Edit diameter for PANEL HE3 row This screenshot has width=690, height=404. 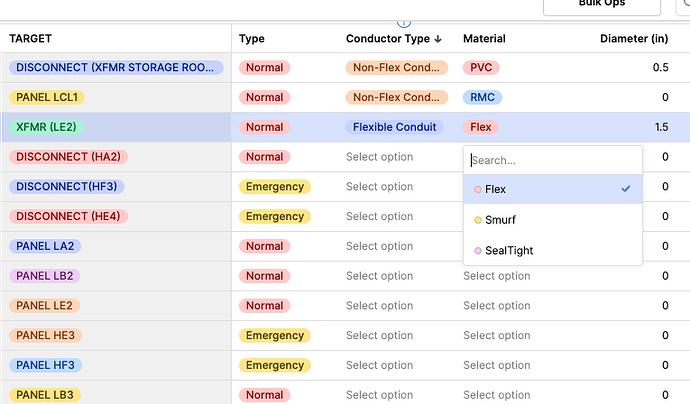tap(665, 335)
